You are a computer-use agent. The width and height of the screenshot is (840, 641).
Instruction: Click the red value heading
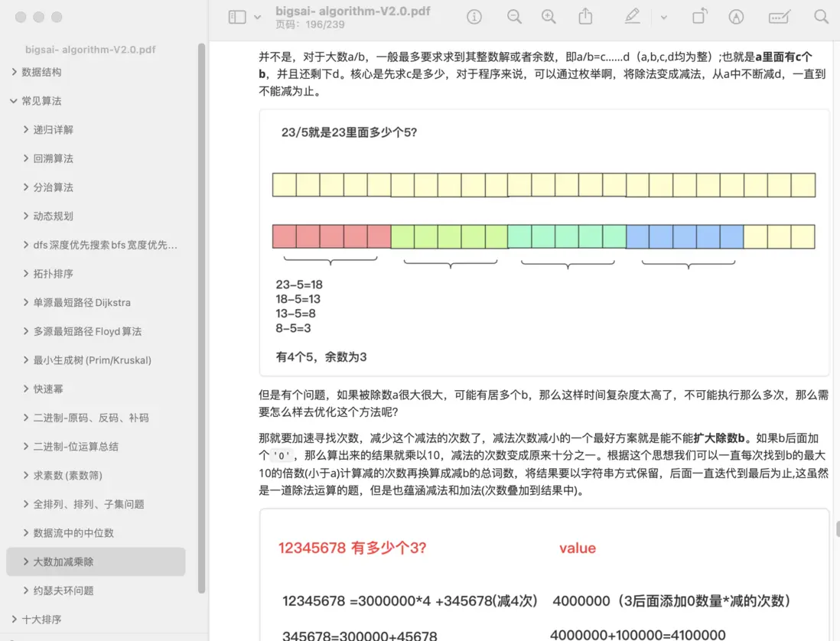578,548
